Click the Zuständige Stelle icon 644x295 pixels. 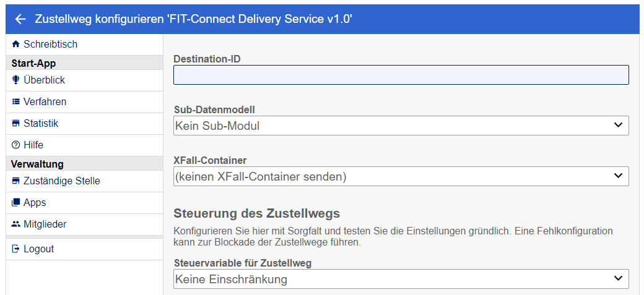click(16, 181)
